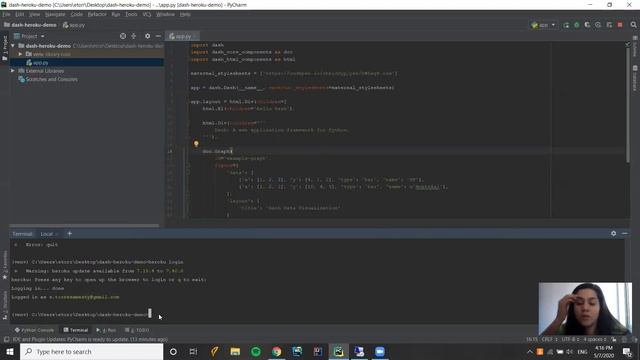
Task: Click app.py in the navigation breadcrumb
Action: pos(74,25)
